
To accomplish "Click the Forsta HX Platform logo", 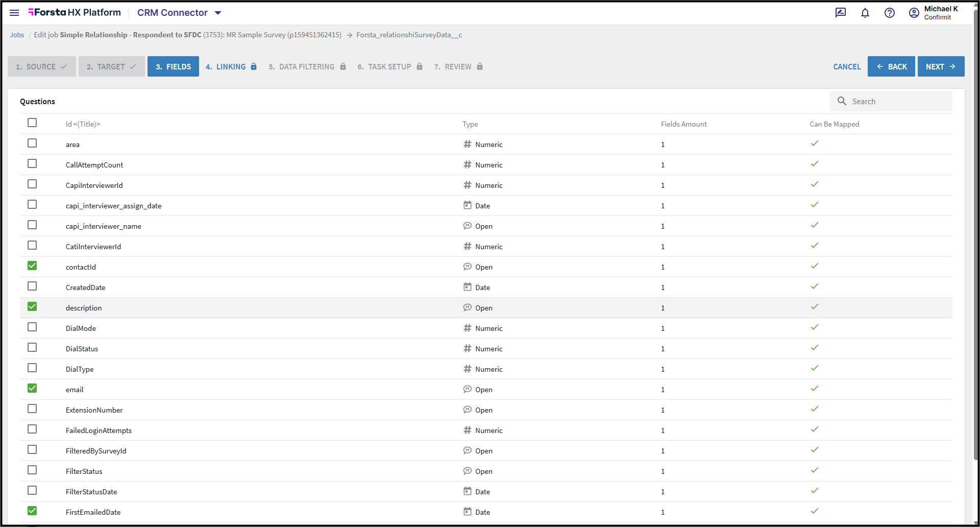I will coord(75,12).
